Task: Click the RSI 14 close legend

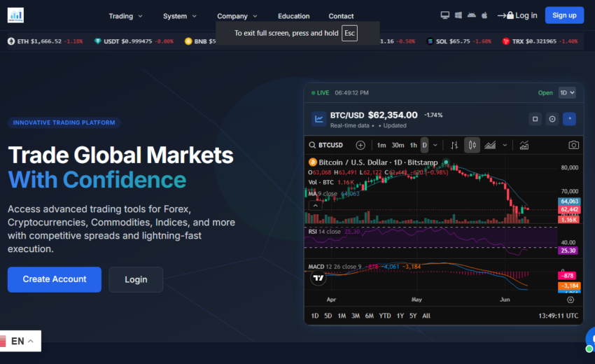Action: [x=324, y=232]
